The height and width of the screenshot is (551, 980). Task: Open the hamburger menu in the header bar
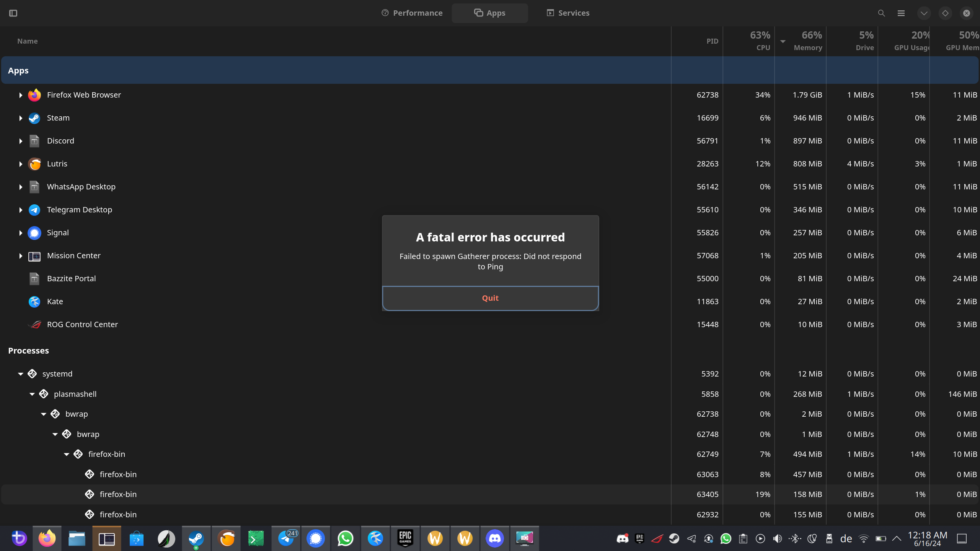click(901, 13)
